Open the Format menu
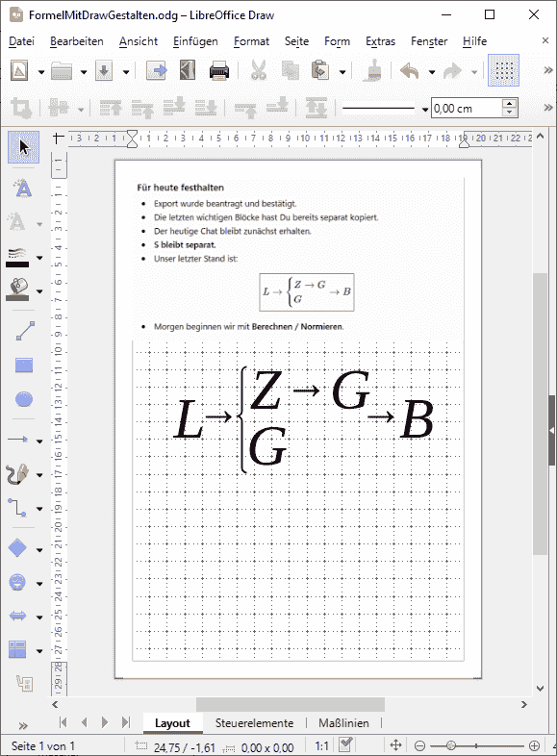Image resolution: width=557 pixels, height=756 pixels. pos(251,41)
